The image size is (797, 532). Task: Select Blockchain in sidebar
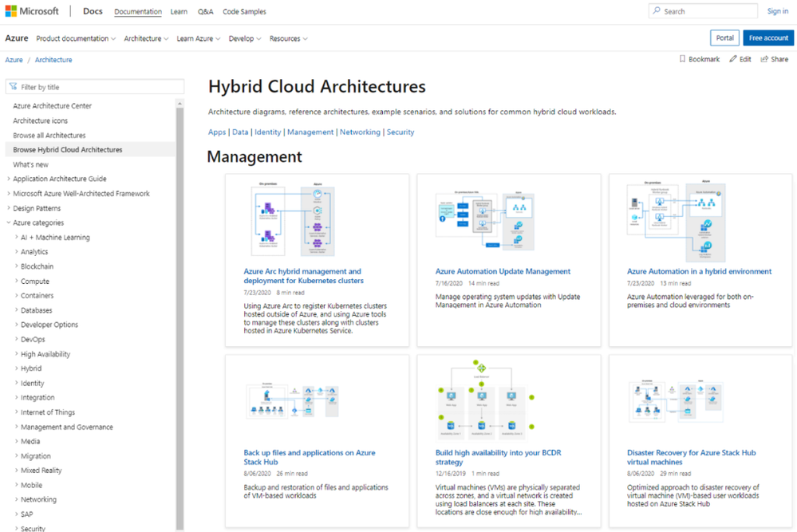coord(37,266)
